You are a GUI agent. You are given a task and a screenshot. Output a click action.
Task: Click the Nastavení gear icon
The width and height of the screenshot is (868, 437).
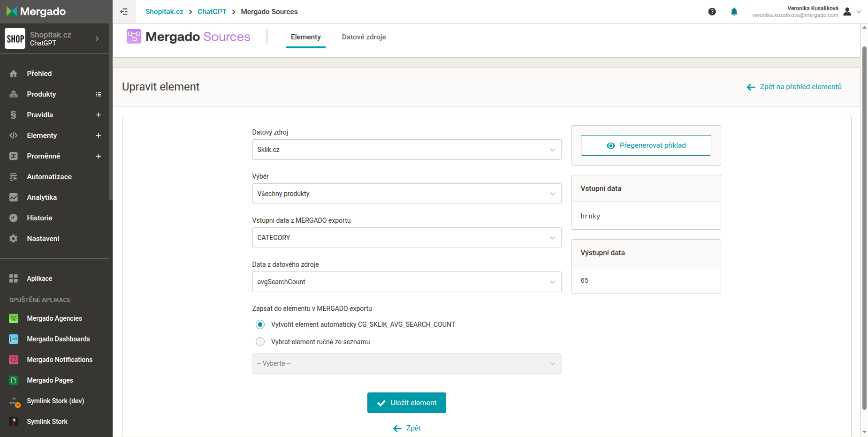14,239
